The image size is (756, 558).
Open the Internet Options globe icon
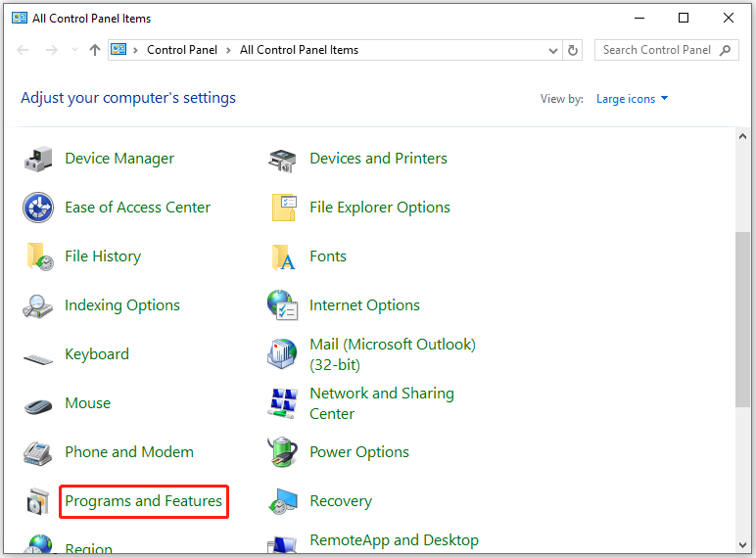[282, 305]
